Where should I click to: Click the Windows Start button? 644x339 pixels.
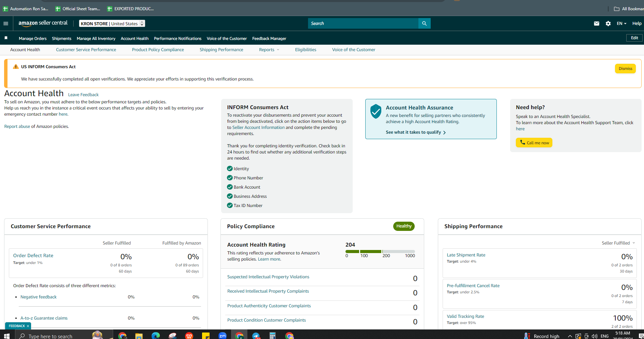coord(6,336)
